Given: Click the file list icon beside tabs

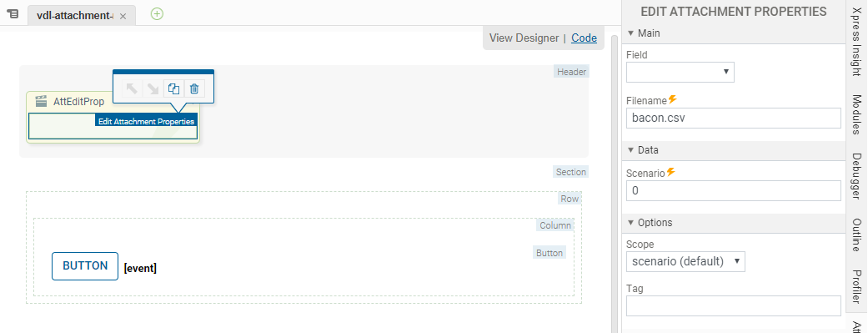Looking at the screenshot, I should (x=13, y=14).
